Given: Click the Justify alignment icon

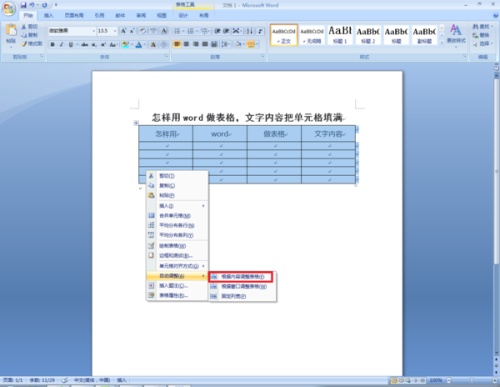Looking at the screenshot, I should (x=205, y=44).
